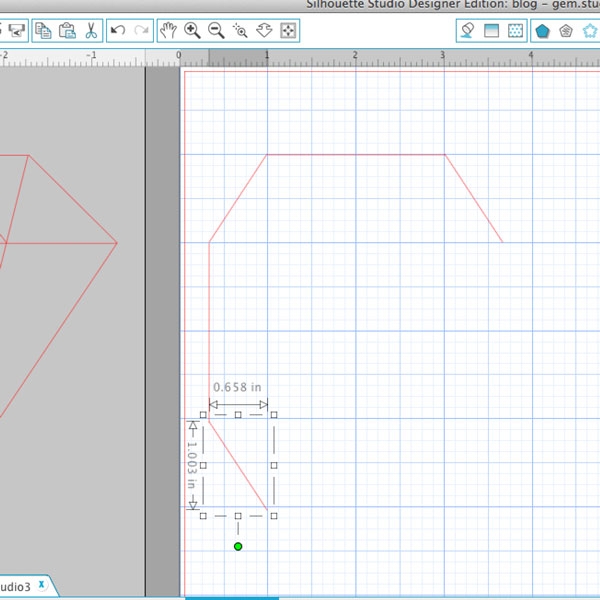Select the Cut scissors icon
Image resolution: width=600 pixels, height=600 pixels.
pyautogui.click(x=89, y=31)
